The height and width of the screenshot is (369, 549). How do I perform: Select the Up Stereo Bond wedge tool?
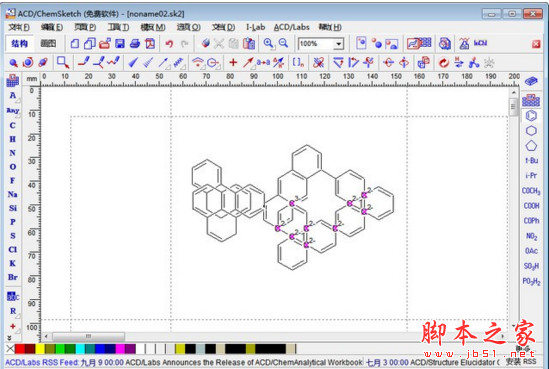(x=133, y=62)
